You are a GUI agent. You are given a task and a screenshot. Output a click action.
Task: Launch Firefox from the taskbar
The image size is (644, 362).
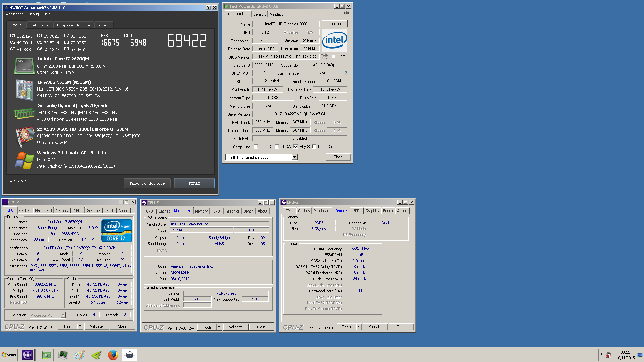113,355
